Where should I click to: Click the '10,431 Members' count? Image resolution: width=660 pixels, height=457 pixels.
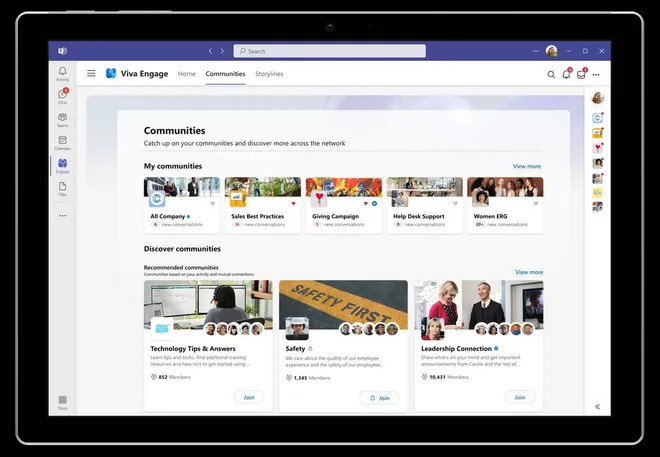coord(445,377)
